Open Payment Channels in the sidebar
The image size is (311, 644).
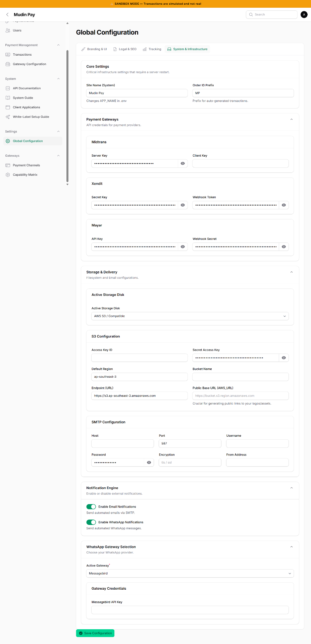point(33,165)
